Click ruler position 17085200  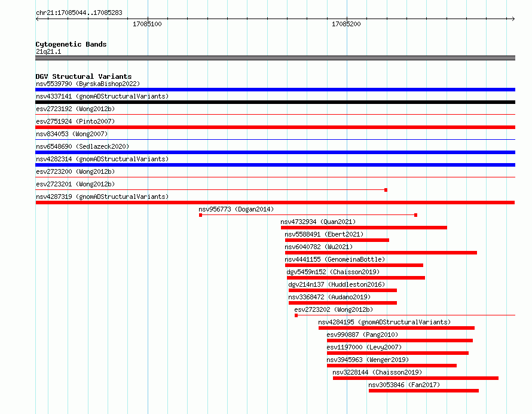tap(347, 24)
